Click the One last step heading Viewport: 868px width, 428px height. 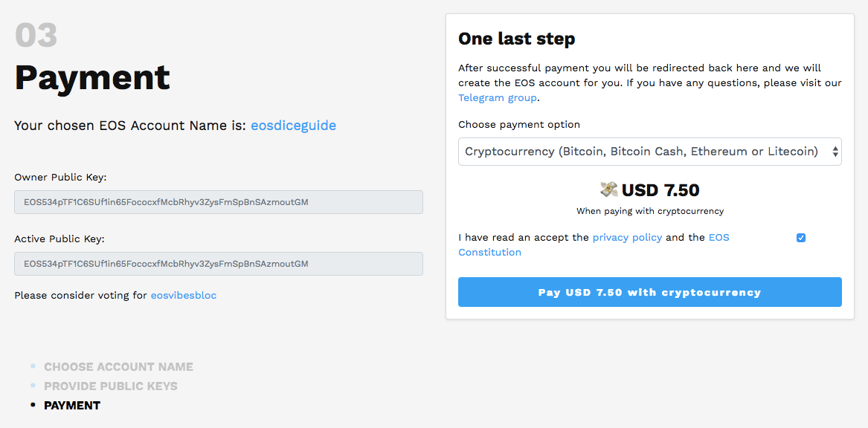pos(516,38)
